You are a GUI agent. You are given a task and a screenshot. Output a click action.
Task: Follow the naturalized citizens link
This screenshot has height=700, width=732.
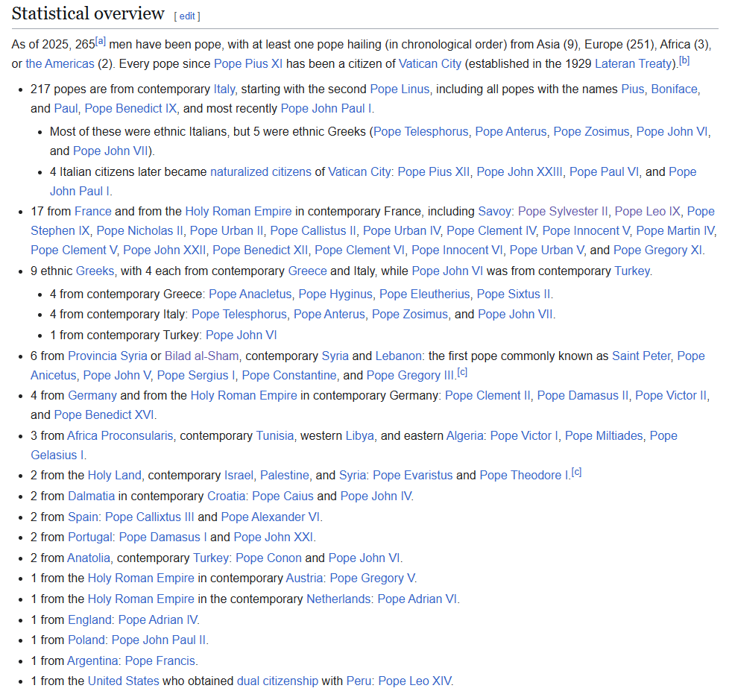click(x=260, y=172)
